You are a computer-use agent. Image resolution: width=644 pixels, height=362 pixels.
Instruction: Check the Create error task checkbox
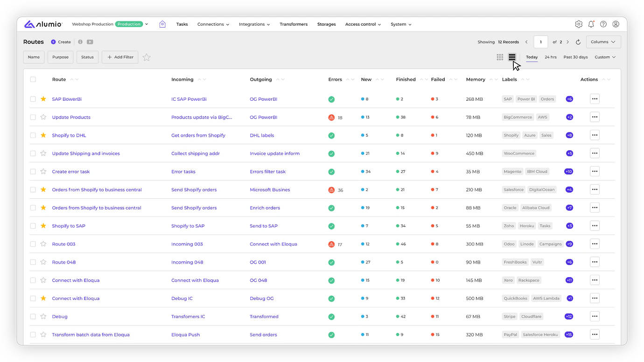(x=33, y=171)
